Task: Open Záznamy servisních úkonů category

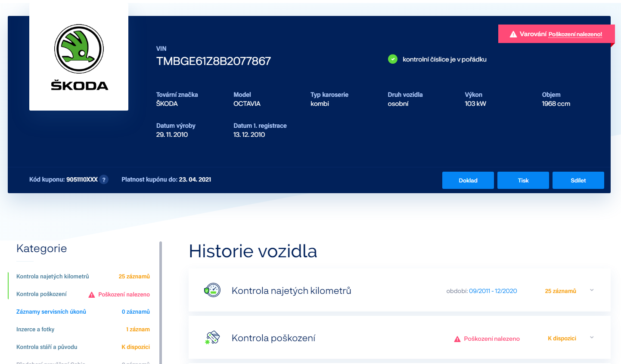Action: (51, 312)
